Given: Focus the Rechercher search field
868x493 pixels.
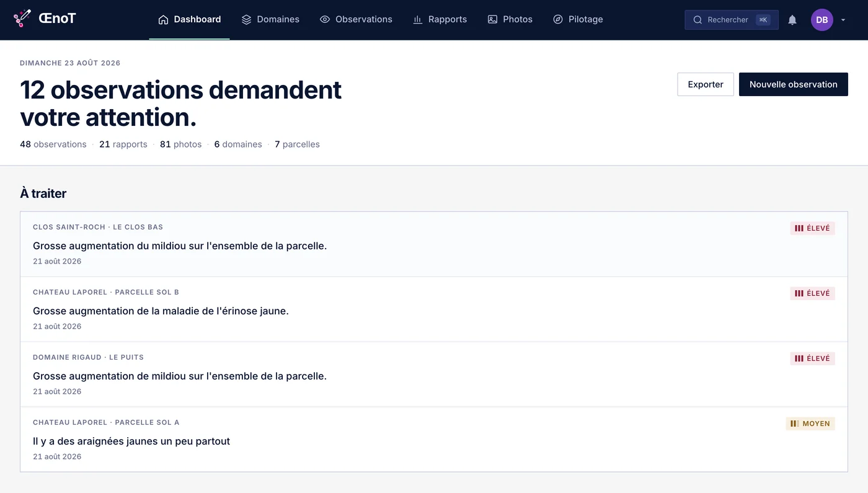Looking at the screenshot, I should click(x=732, y=20).
